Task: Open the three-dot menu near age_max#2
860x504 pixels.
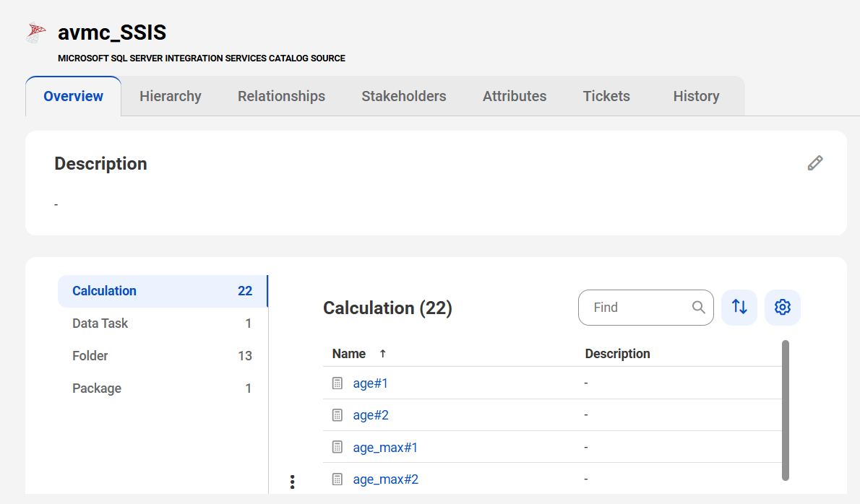Action: [x=293, y=482]
